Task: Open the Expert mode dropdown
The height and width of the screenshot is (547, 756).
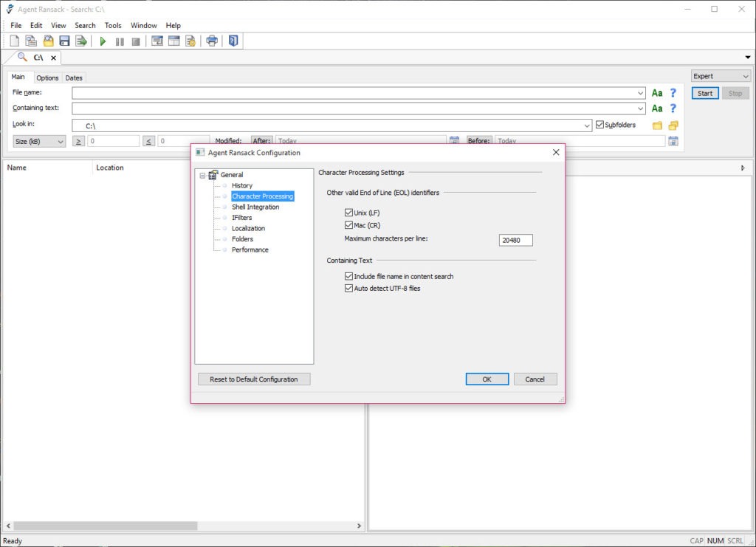Action: (x=721, y=76)
